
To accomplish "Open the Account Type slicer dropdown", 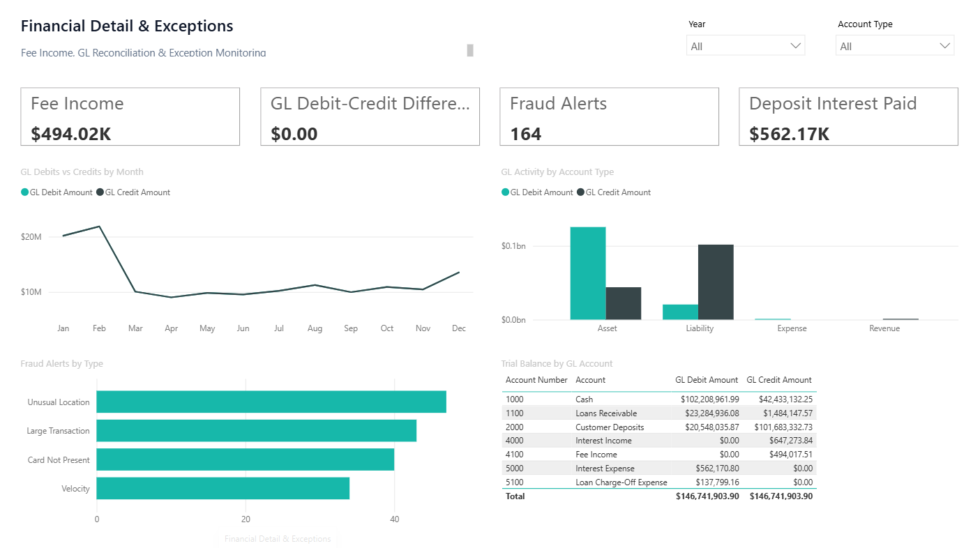I will coord(895,46).
